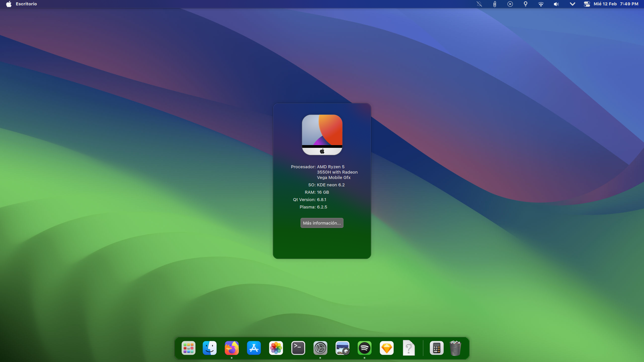The height and width of the screenshot is (362, 644).
Task: Click the date Mié 12 Feb
Action: pos(605,4)
